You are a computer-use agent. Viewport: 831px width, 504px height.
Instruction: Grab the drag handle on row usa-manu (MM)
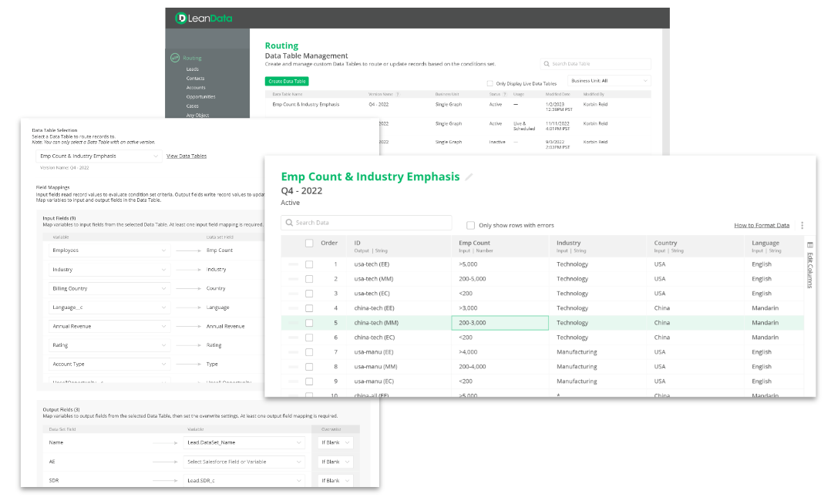(x=293, y=367)
